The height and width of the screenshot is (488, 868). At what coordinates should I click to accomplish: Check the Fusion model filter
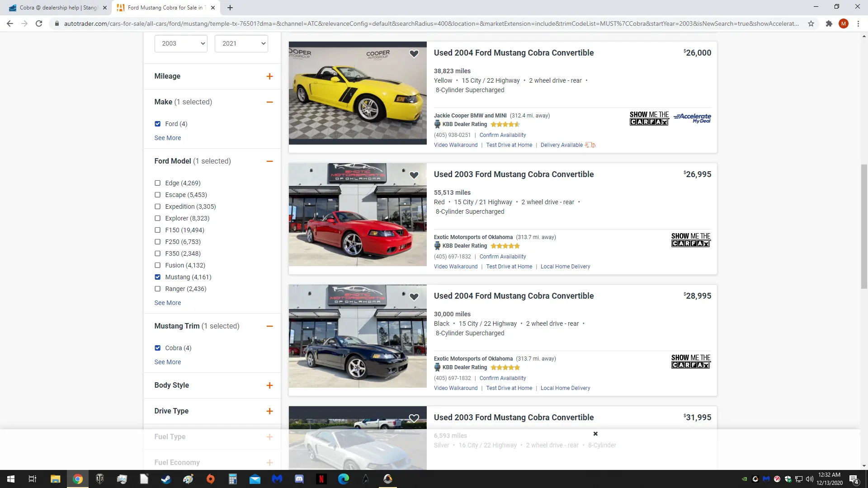pyautogui.click(x=157, y=265)
